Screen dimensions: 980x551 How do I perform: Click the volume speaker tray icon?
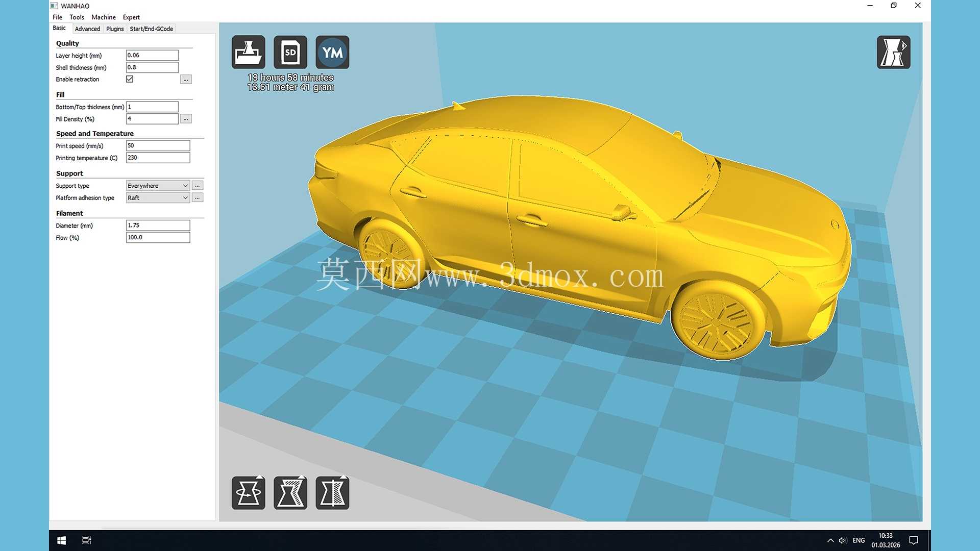(x=843, y=540)
